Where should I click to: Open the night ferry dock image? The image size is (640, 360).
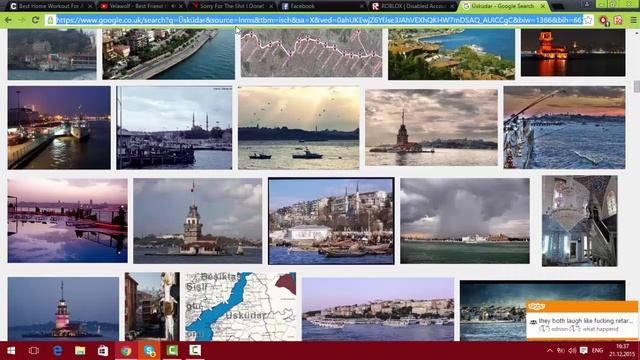(x=59, y=127)
